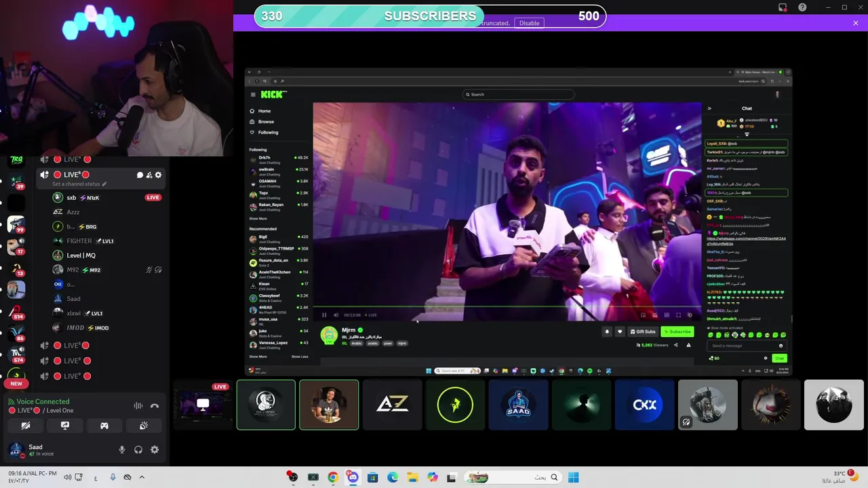Set a channel status for voice channel

pos(79,184)
